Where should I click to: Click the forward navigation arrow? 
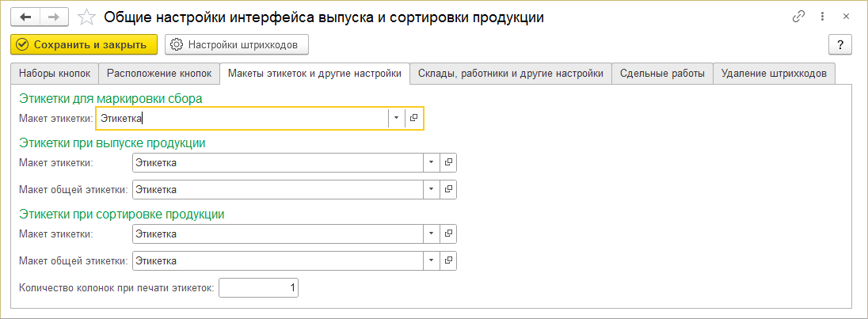coord(55,17)
